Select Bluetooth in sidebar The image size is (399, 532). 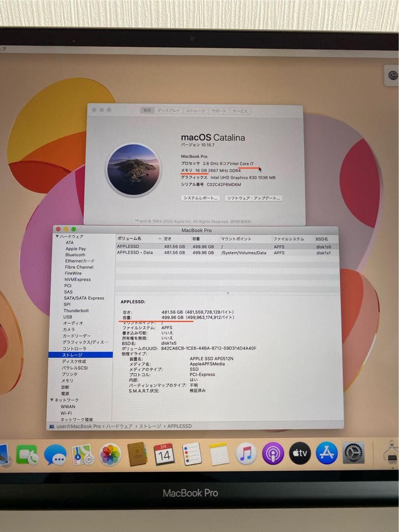pyautogui.click(x=75, y=255)
